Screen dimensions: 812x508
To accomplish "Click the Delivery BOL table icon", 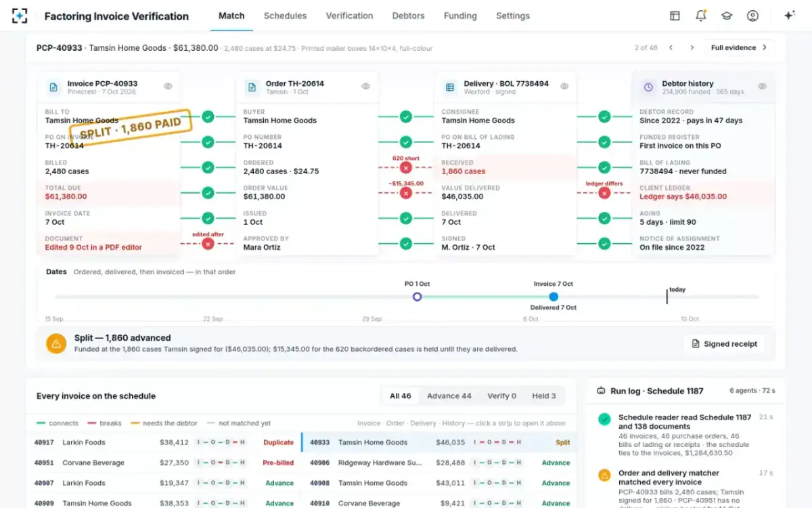I will click(x=450, y=87).
